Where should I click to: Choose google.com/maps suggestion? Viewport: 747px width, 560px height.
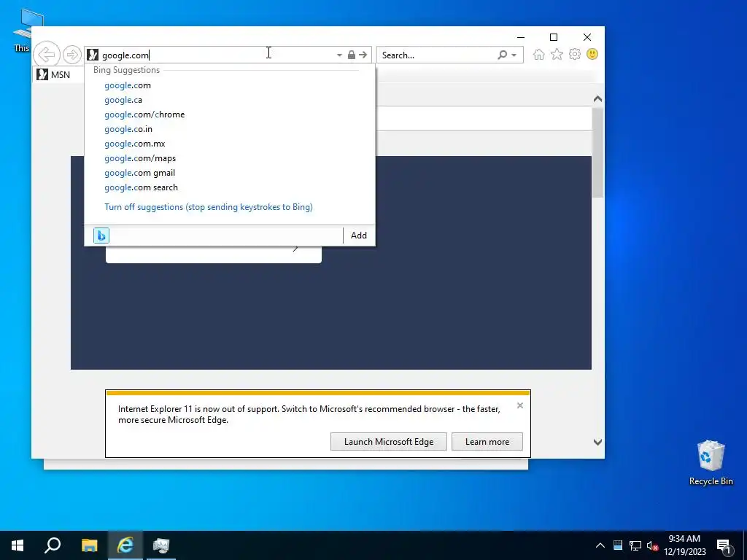[x=140, y=158]
